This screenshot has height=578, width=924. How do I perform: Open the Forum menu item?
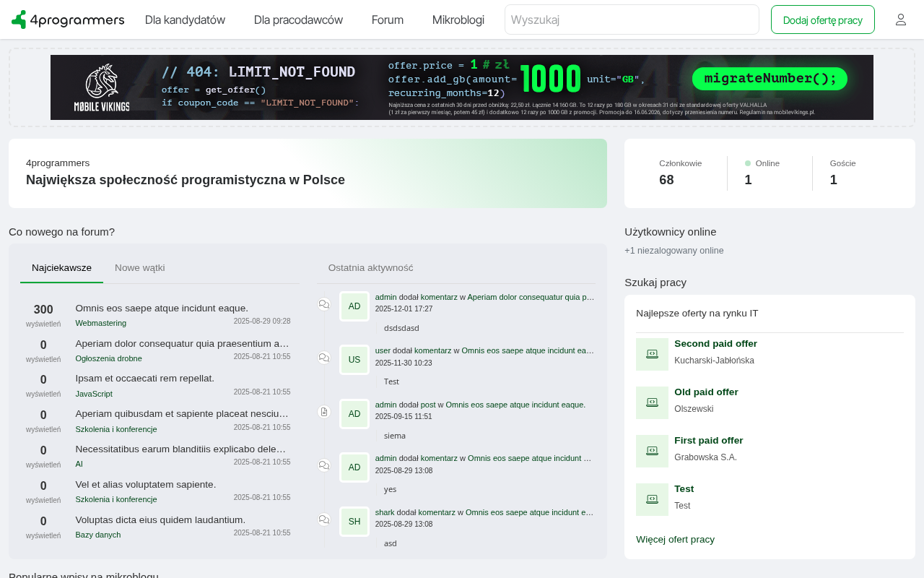coord(388,20)
